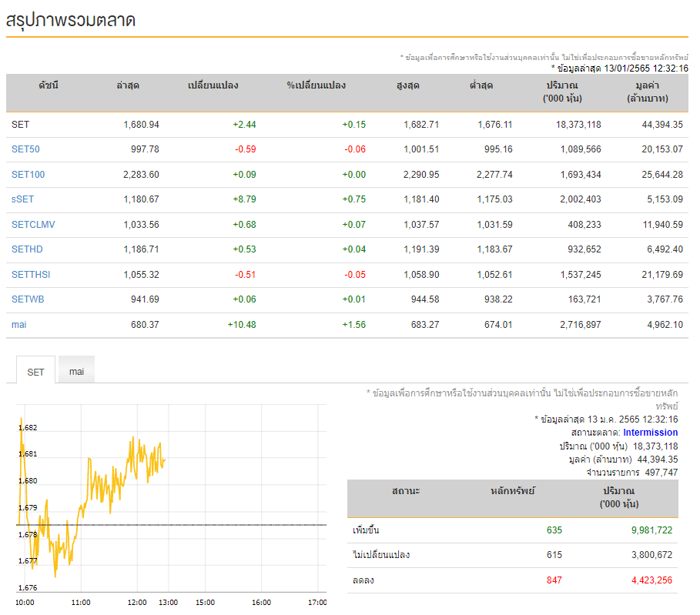700x615 pixels.
Task: Open the SET50 index link
Action: coord(25,149)
